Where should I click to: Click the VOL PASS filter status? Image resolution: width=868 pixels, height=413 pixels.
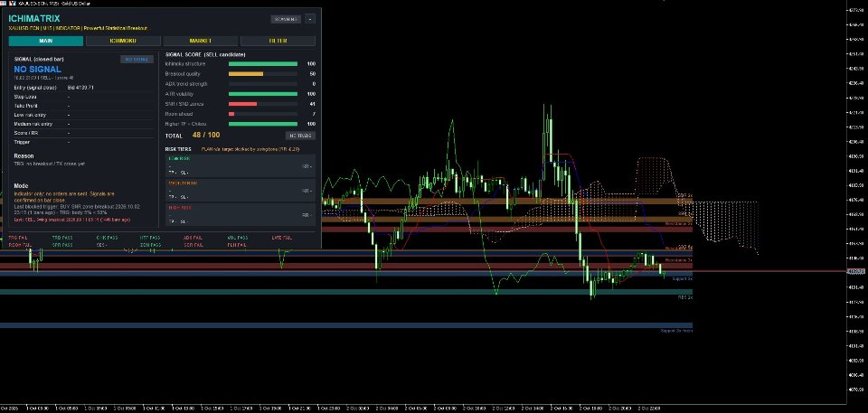pyautogui.click(x=238, y=238)
